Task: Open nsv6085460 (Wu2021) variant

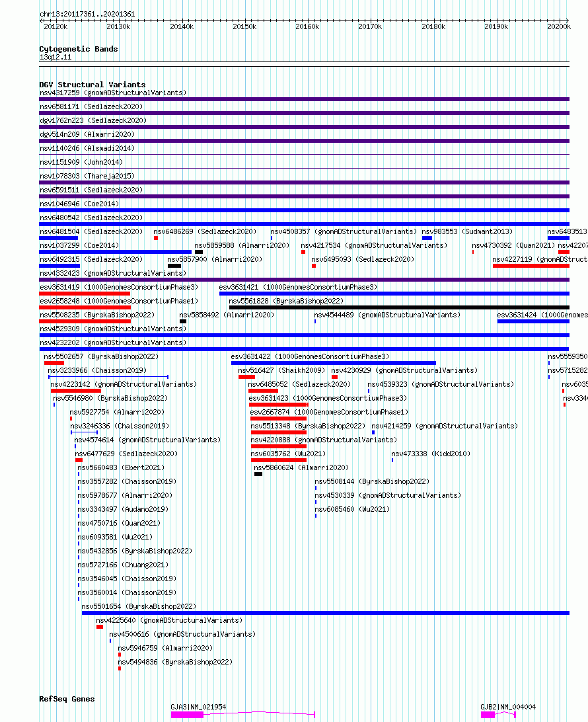Action: pyautogui.click(x=352, y=509)
